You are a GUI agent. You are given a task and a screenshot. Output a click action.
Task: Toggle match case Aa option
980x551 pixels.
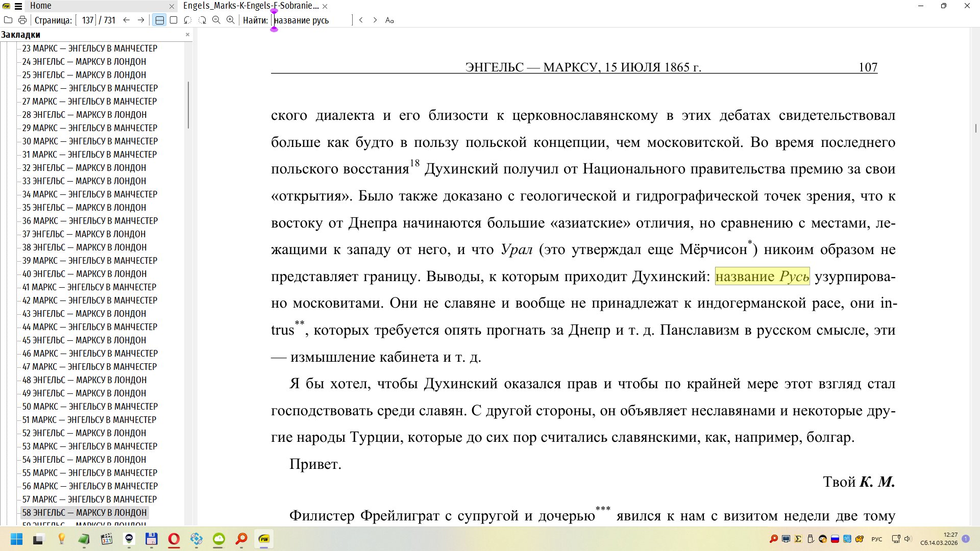pyautogui.click(x=389, y=20)
